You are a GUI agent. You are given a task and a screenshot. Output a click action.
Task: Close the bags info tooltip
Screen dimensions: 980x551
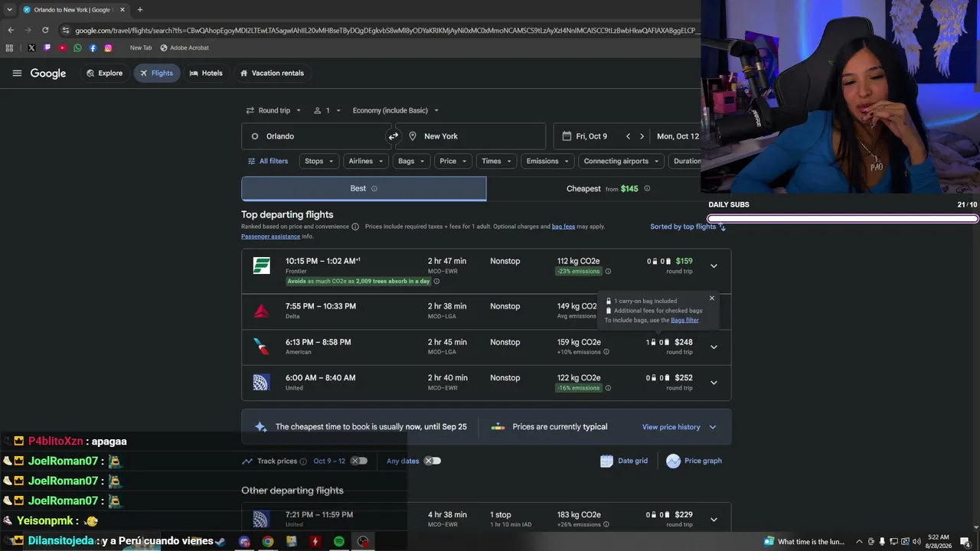pos(711,298)
